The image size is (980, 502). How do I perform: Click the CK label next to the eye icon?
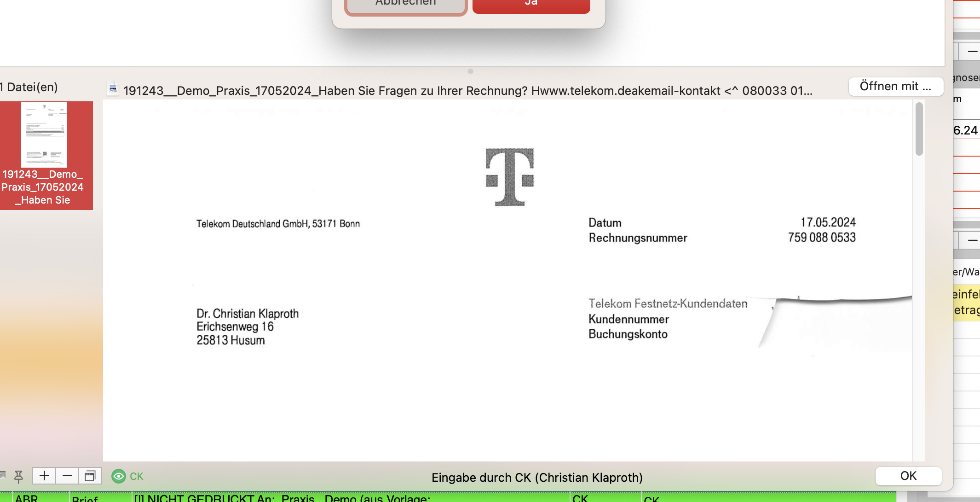(137, 476)
